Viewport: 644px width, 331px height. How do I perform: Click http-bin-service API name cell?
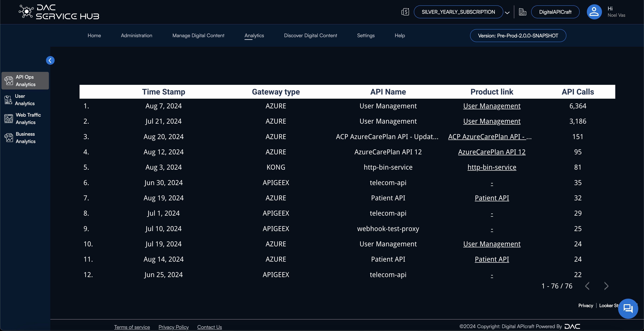pyautogui.click(x=388, y=167)
